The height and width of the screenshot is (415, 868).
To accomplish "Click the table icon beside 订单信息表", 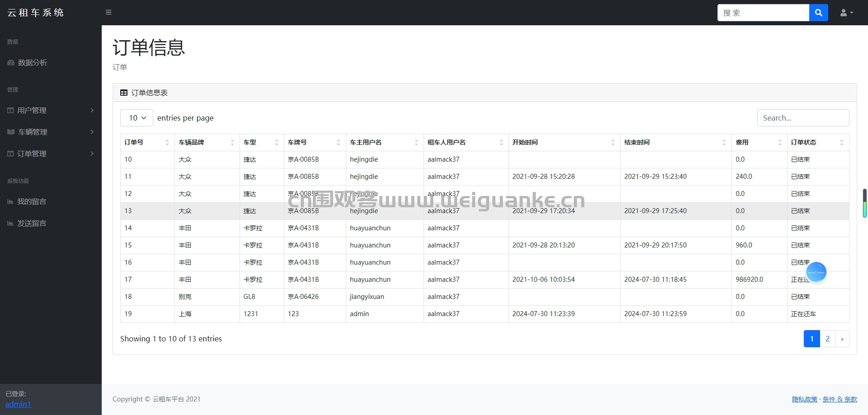I will [124, 93].
